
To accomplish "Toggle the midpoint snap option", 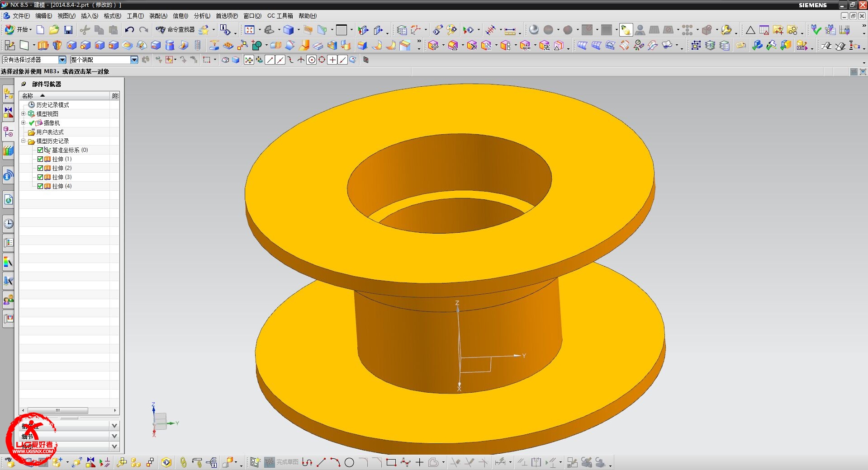I will [x=280, y=60].
